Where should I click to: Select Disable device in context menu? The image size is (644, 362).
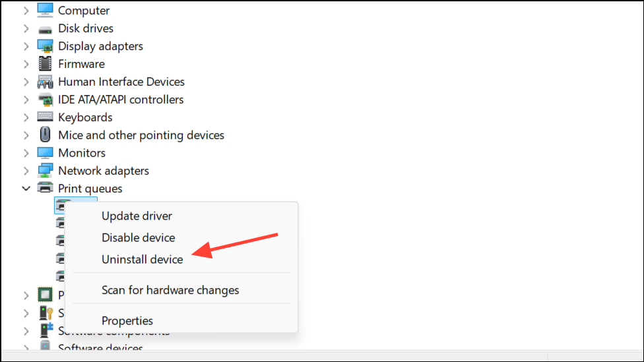coord(138,237)
